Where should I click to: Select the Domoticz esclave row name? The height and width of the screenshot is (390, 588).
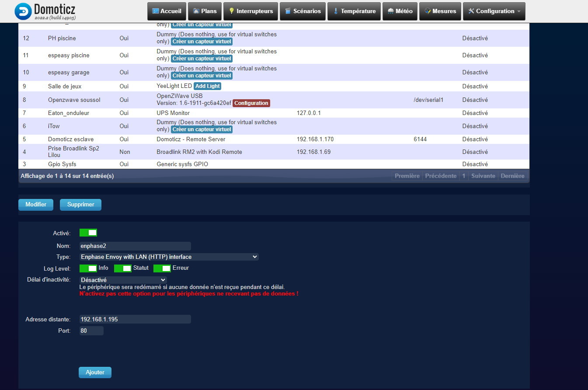point(71,139)
